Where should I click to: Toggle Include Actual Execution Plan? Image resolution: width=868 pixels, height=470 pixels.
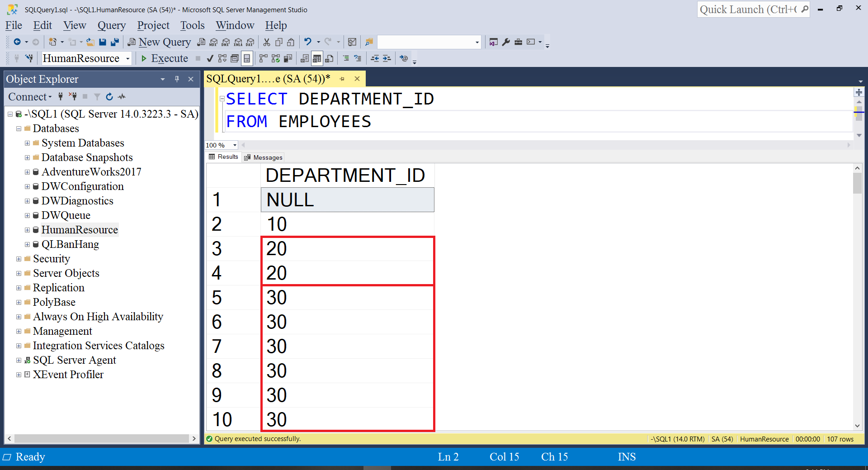[x=263, y=58]
